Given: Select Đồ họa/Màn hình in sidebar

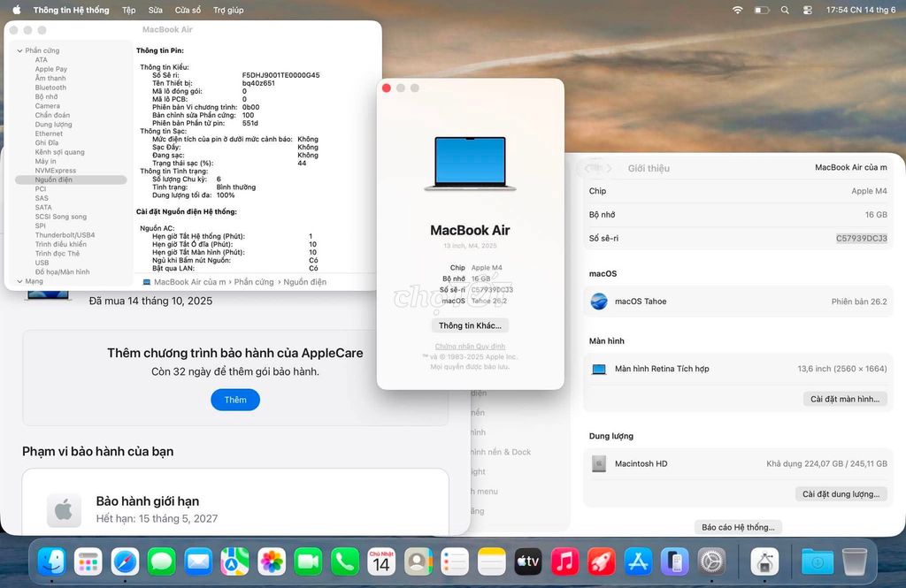Looking at the screenshot, I should (x=63, y=272).
